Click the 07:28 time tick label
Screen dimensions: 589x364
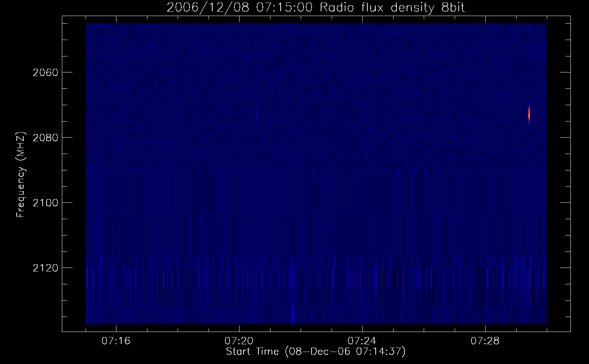tap(485, 341)
